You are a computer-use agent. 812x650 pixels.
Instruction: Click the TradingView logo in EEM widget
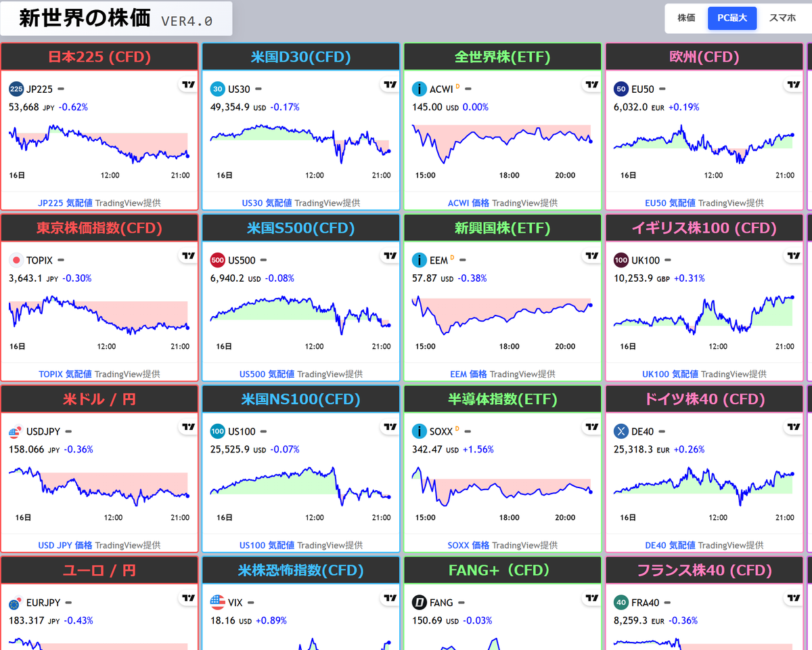tap(591, 256)
